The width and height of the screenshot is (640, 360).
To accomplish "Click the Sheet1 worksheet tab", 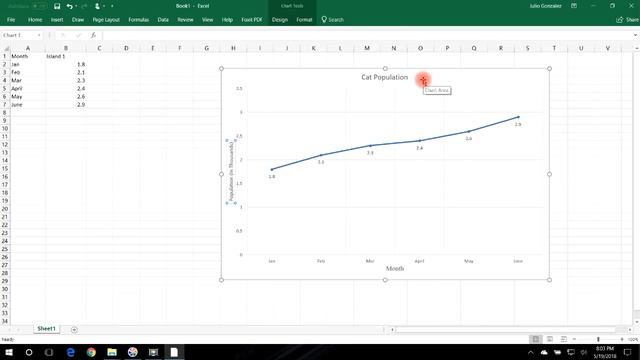I will [x=46, y=329].
